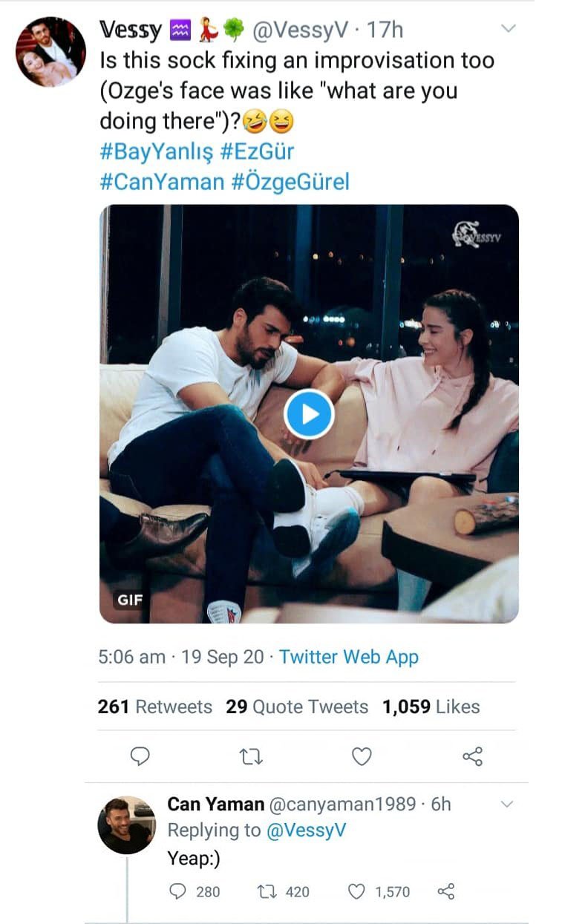Screen dimensions: 562x924
Task: Open the #BayYanlış hashtag
Action: (x=156, y=152)
